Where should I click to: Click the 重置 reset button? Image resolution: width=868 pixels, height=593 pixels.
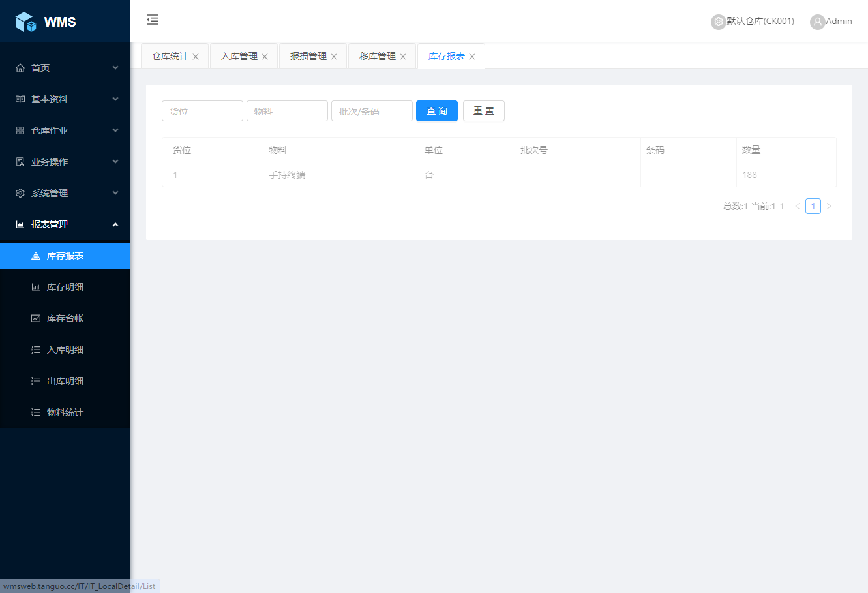pyautogui.click(x=483, y=111)
